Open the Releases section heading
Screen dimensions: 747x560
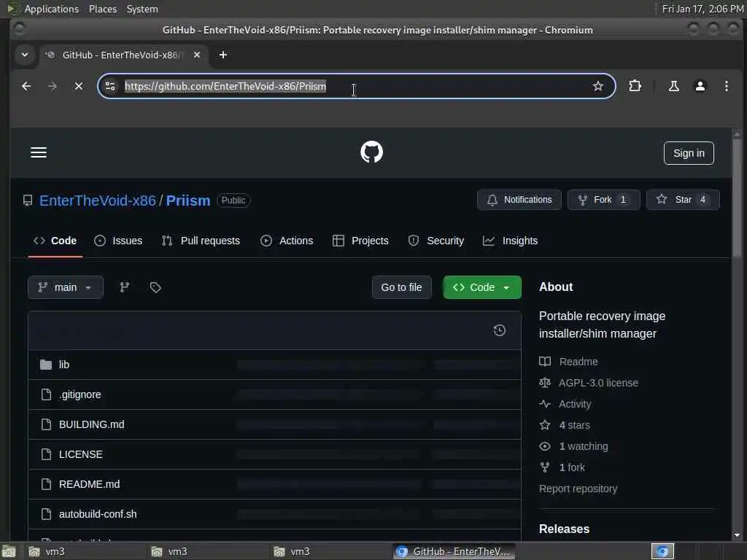[x=564, y=529]
